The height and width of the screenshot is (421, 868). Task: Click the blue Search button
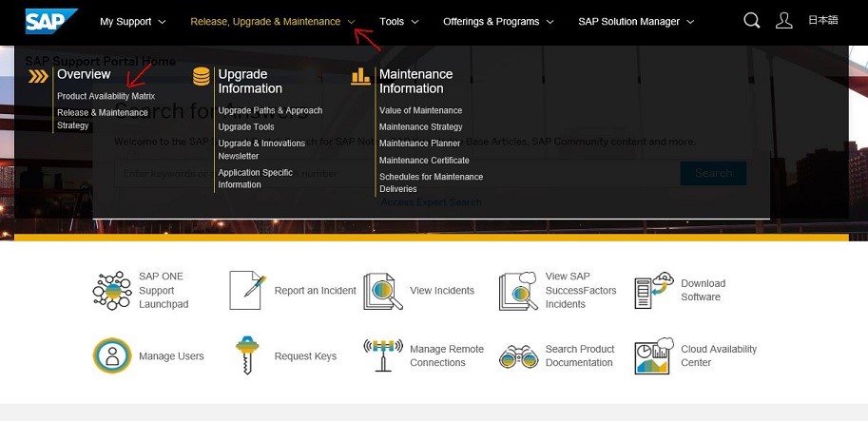pos(713,173)
